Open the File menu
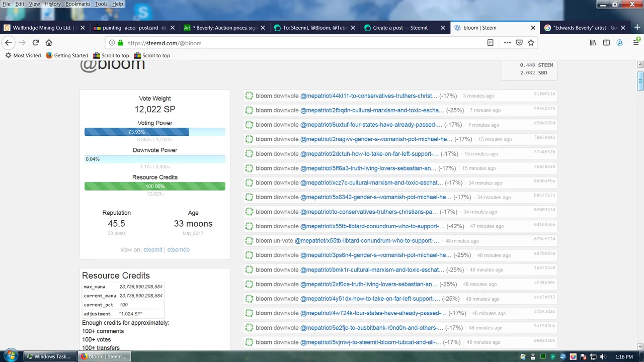This screenshot has height=362, width=644. point(7,4)
